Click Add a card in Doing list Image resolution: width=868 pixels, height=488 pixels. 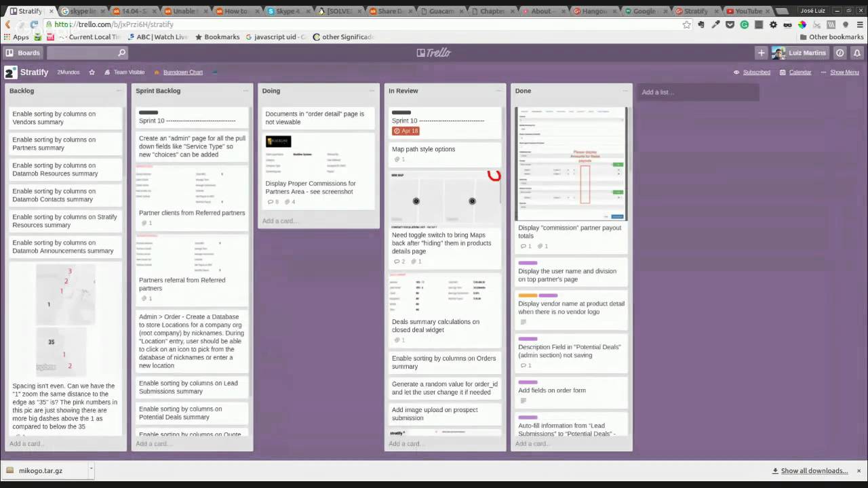pyautogui.click(x=280, y=221)
